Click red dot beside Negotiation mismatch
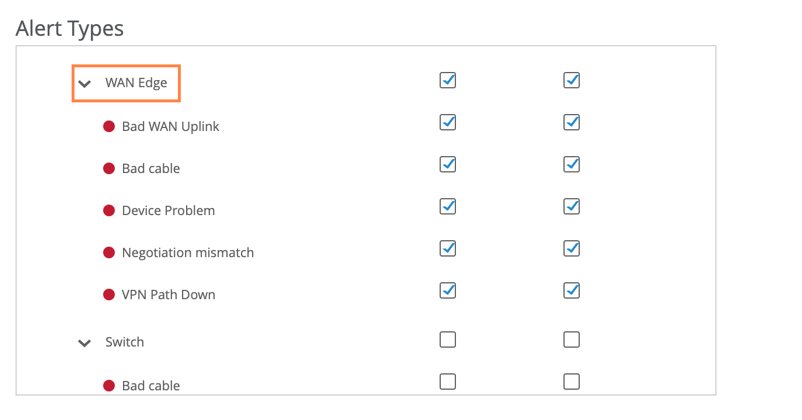The width and height of the screenshot is (802, 420). [109, 253]
